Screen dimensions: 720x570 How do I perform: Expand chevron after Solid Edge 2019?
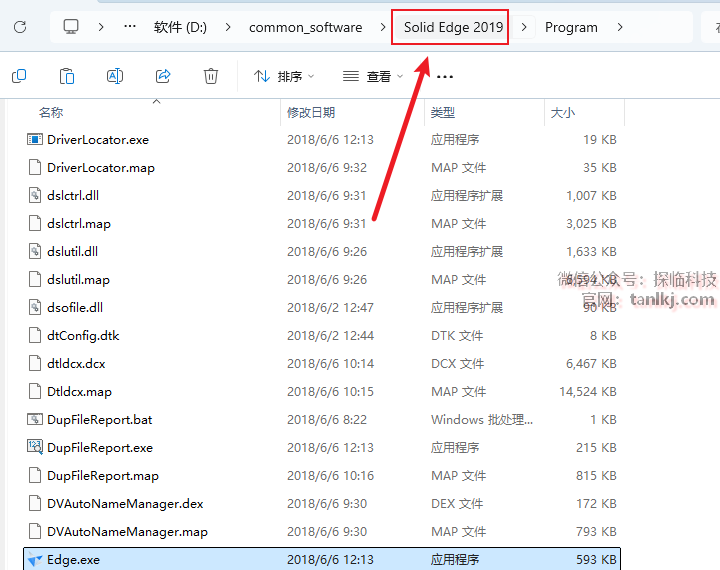(524, 27)
